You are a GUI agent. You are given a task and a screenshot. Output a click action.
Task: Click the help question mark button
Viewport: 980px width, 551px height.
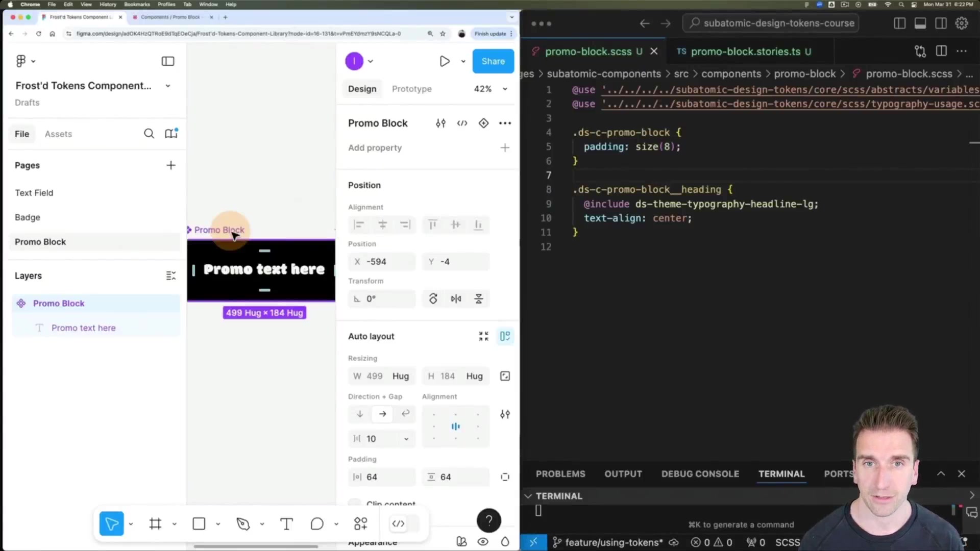pyautogui.click(x=488, y=520)
